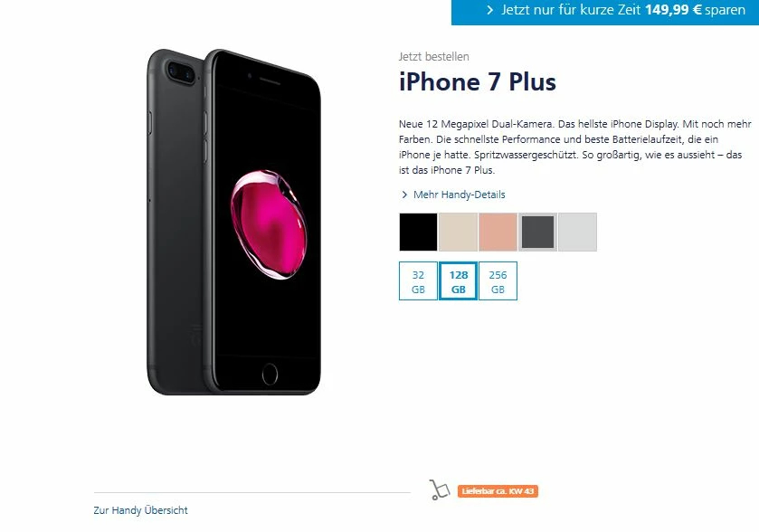Viewport: 759px width, 532px height.
Task: Choose the silver color swatch
Action: tap(577, 232)
